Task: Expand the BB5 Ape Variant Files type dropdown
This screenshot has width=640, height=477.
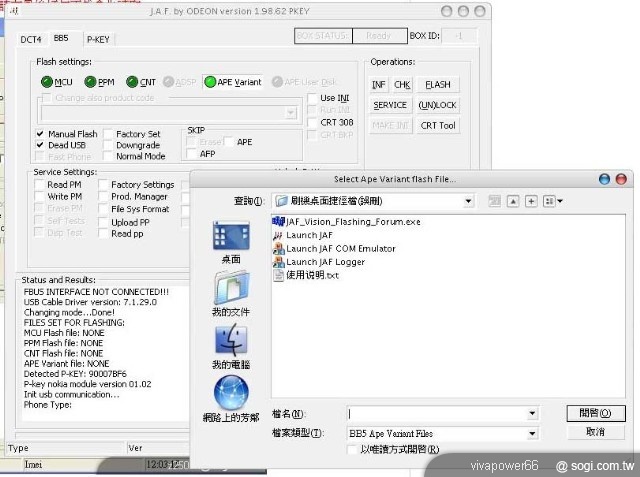Action: [x=532, y=433]
